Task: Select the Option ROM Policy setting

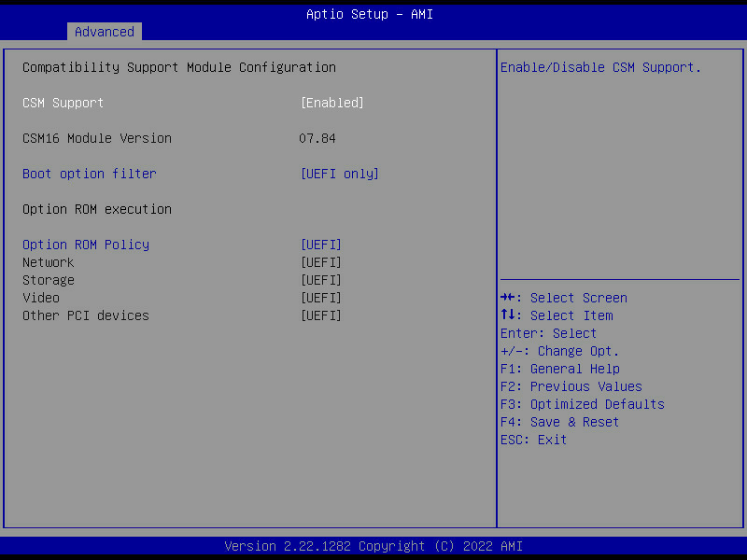Action: click(86, 245)
